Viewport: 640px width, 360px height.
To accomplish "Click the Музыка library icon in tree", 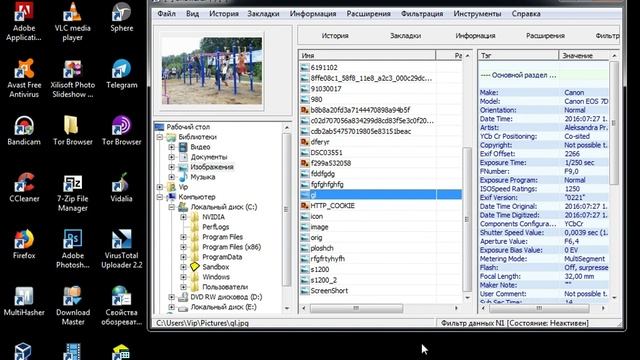I will tap(183, 177).
